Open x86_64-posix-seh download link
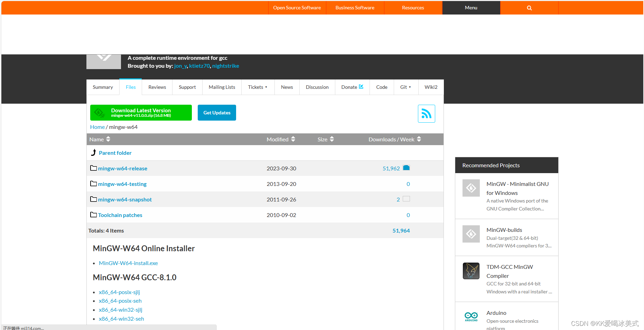 (120, 301)
